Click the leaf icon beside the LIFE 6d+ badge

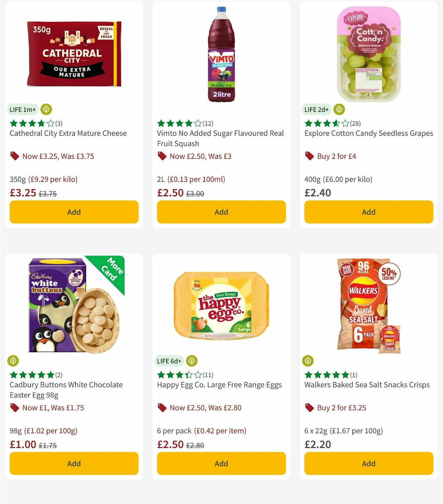[x=192, y=361]
